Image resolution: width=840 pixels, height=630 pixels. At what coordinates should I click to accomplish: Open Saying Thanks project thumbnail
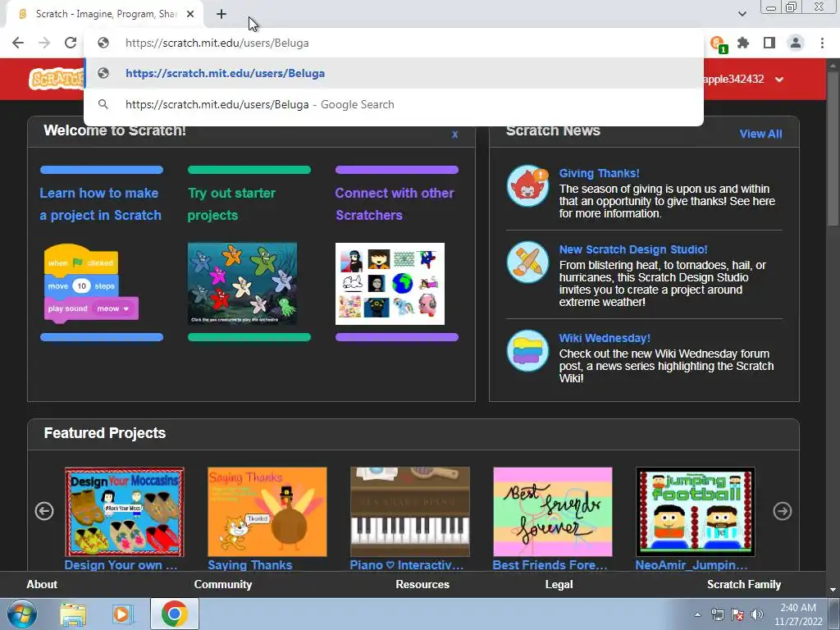pyautogui.click(x=267, y=512)
